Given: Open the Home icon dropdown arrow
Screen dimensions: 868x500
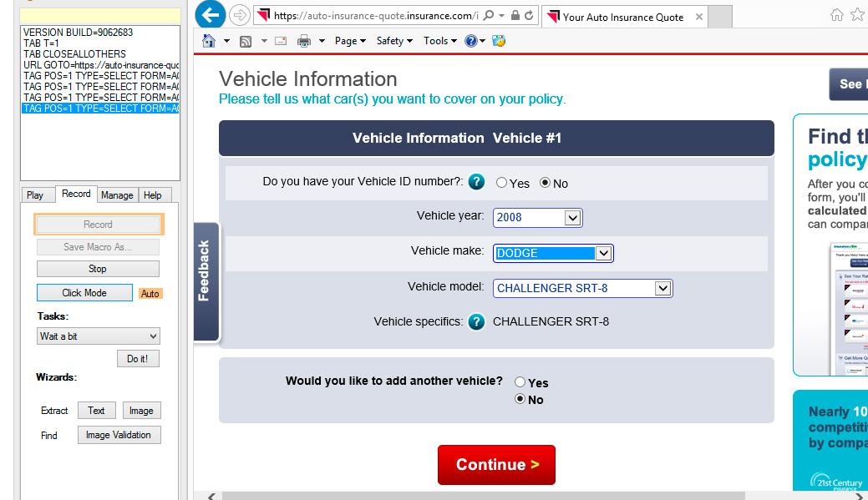Looking at the screenshot, I should click(226, 41).
